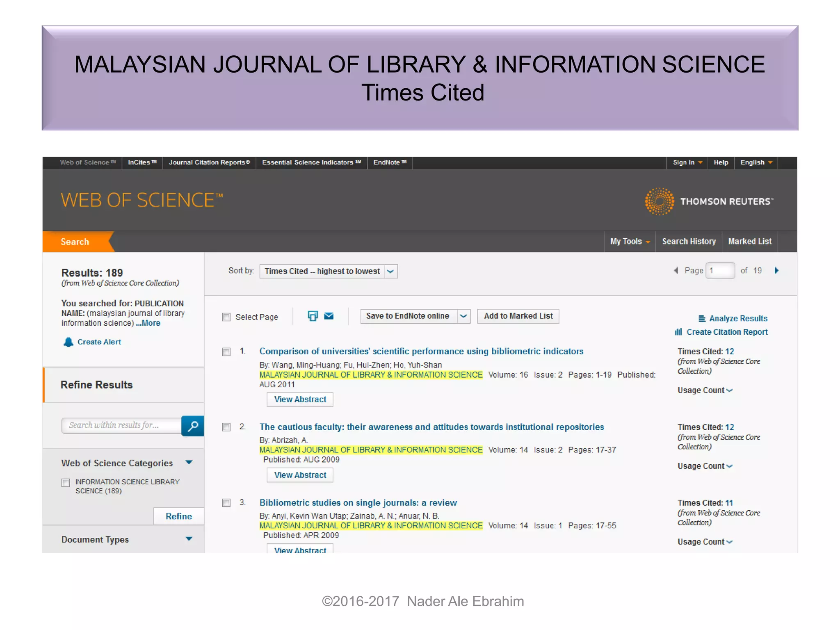Click the Web of Science logo title
The image size is (840, 630).
[x=142, y=200]
